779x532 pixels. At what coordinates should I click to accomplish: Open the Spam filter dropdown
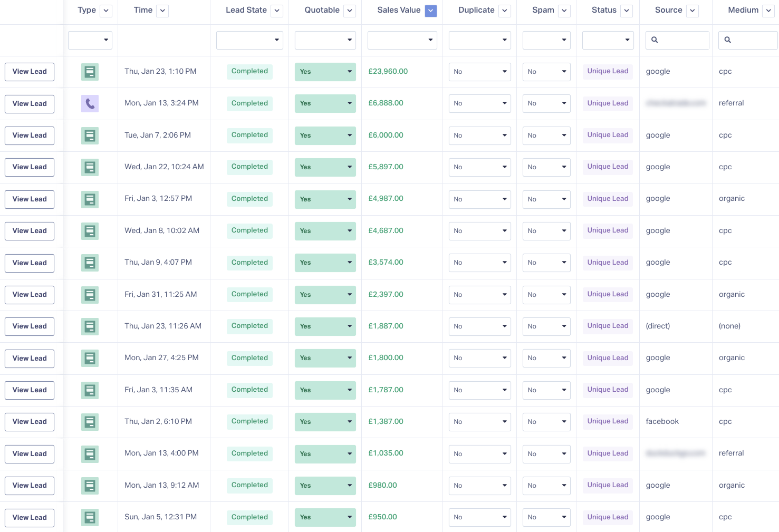pyautogui.click(x=546, y=40)
